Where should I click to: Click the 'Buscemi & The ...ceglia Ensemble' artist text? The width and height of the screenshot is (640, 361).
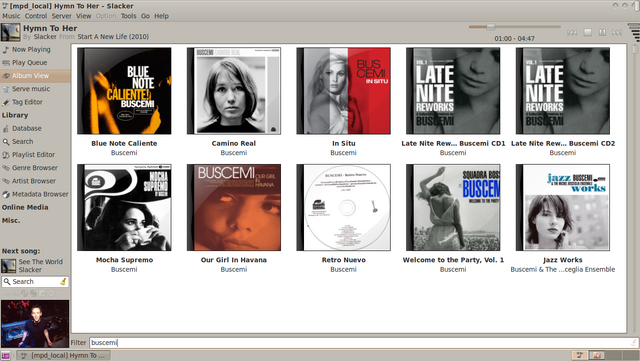click(562, 270)
